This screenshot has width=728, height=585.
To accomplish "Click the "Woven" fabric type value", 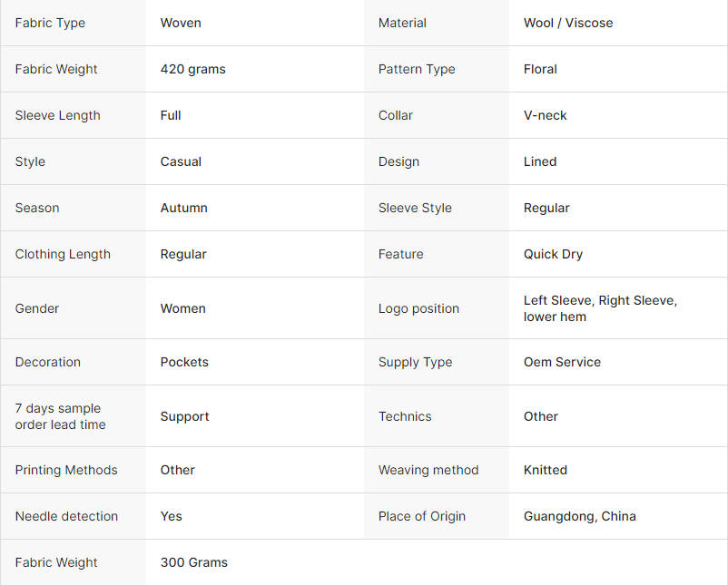I will pos(181,23).
